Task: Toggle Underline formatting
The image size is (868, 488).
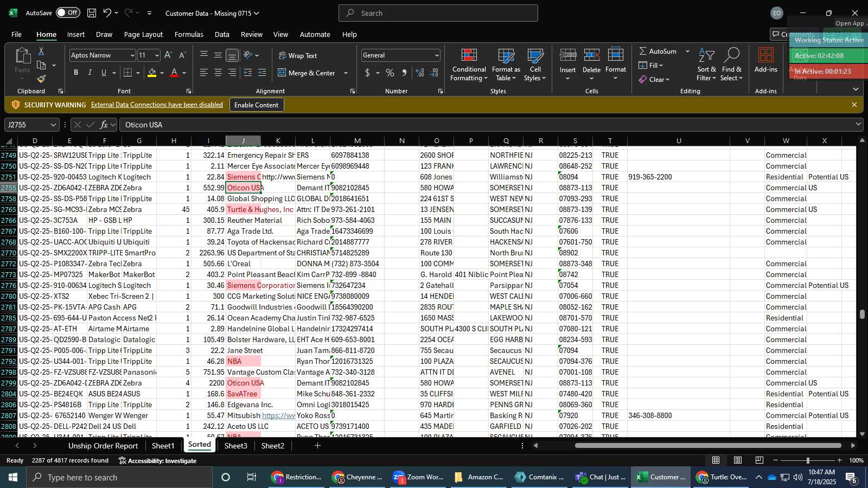Action: pos(104,73)
